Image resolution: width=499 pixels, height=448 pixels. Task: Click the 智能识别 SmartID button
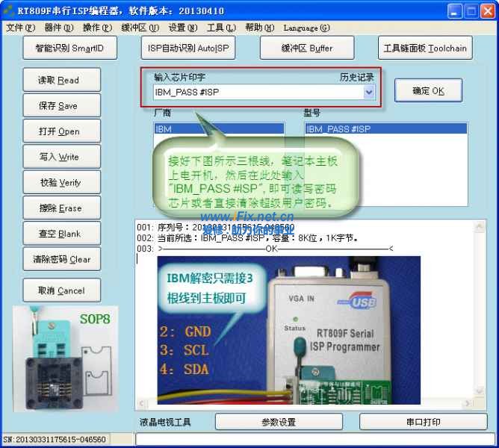tap(70, 48)
